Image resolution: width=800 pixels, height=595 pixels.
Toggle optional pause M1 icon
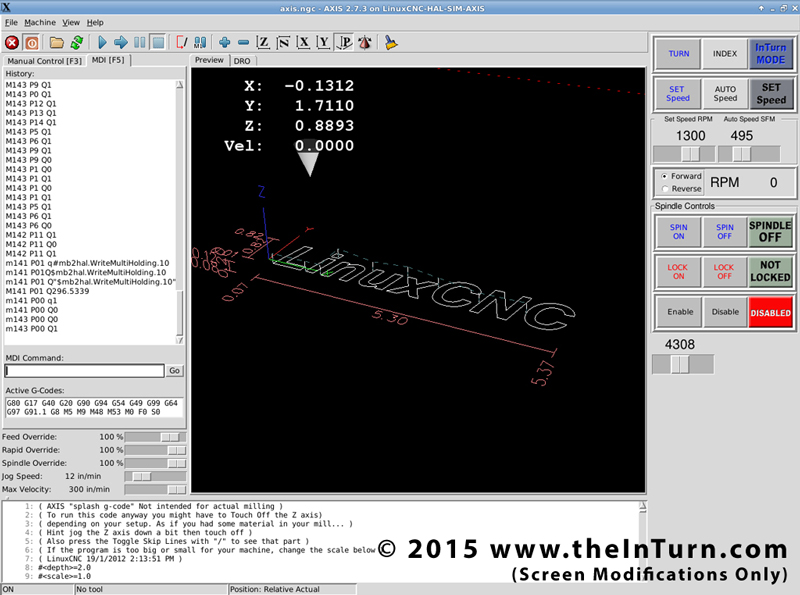point(201,43)
